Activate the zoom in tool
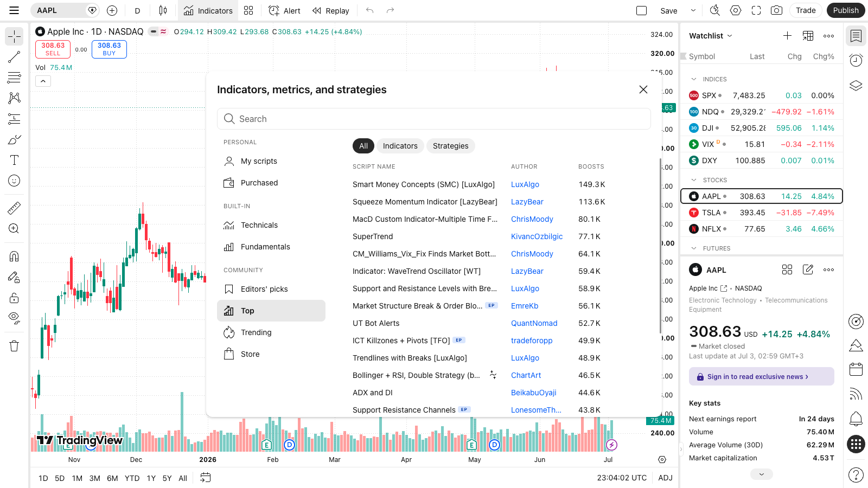The image size is (868, 488). (x=14, y=228)
